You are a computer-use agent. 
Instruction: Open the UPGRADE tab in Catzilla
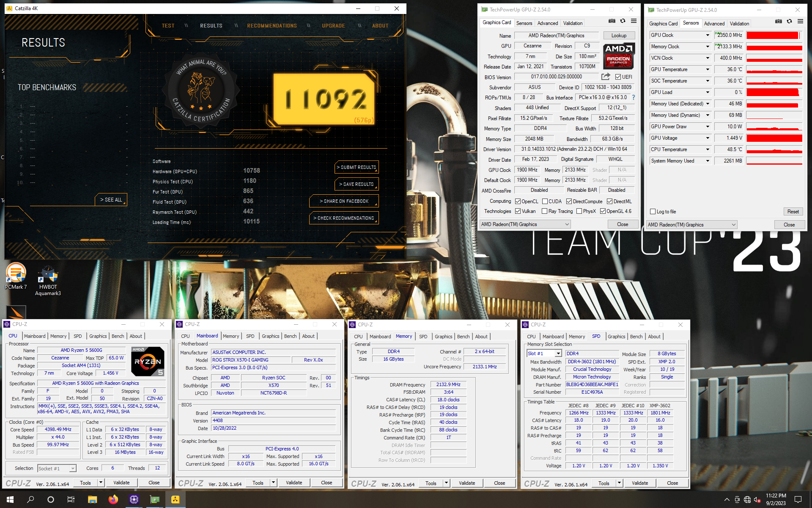333,26
